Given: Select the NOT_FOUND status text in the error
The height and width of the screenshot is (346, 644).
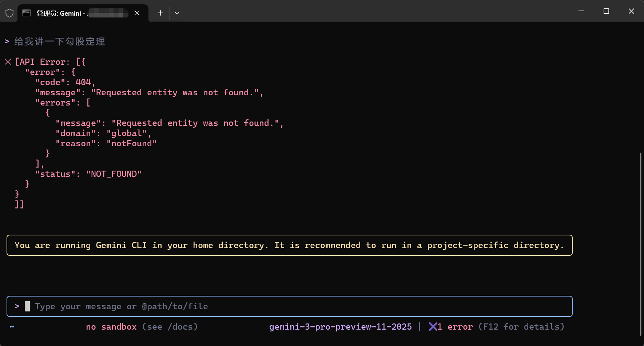Looking at the screenshot, I should click(114, 174).
